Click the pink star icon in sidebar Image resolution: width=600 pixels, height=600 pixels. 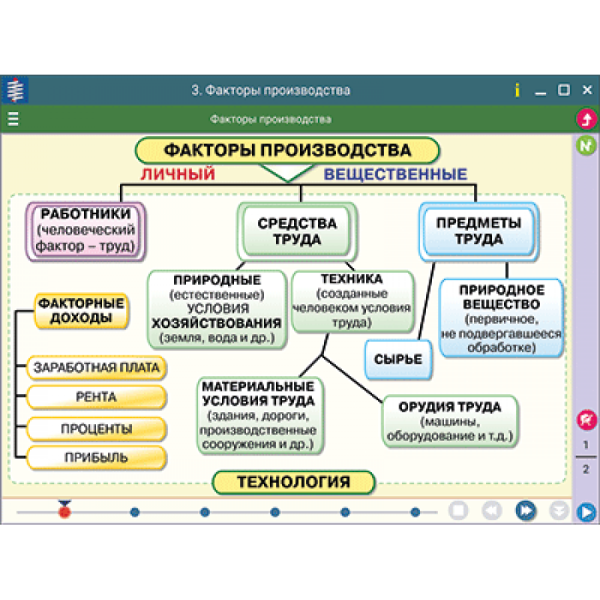point(586,420)
